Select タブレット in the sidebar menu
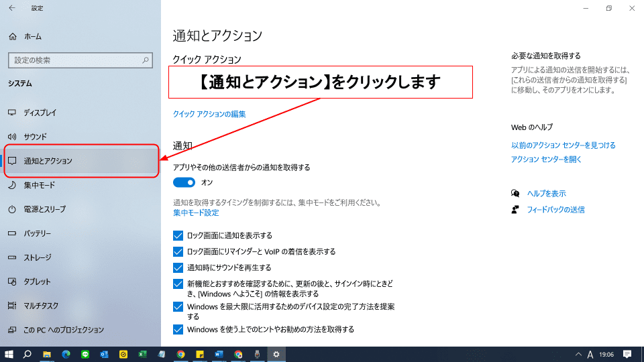 point(37,282)
